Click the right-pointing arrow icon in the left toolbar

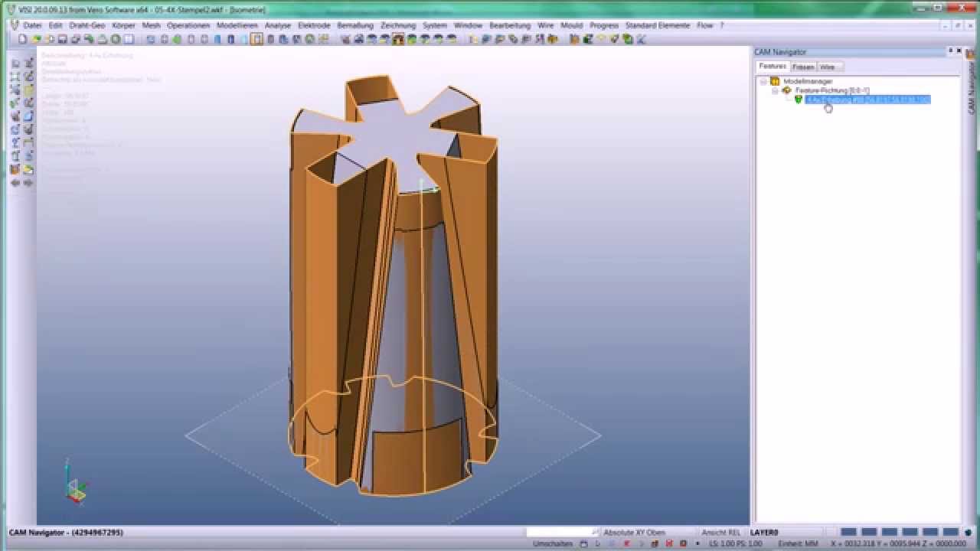28,183
